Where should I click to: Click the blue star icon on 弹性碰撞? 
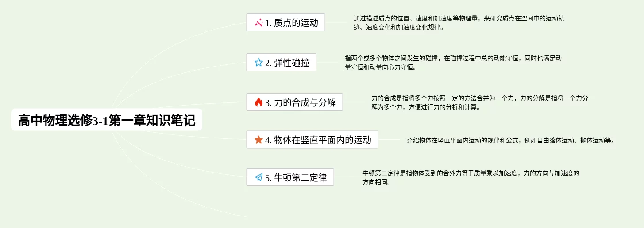coord(258,62)
